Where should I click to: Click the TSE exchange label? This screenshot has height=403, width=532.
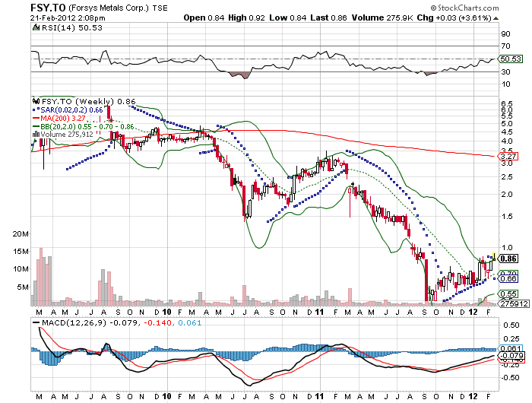160,8
